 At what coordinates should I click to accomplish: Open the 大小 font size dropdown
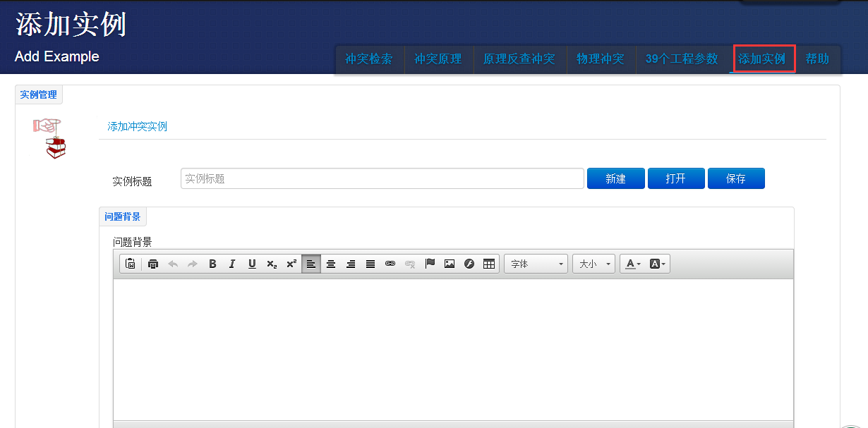pos(593,264)
